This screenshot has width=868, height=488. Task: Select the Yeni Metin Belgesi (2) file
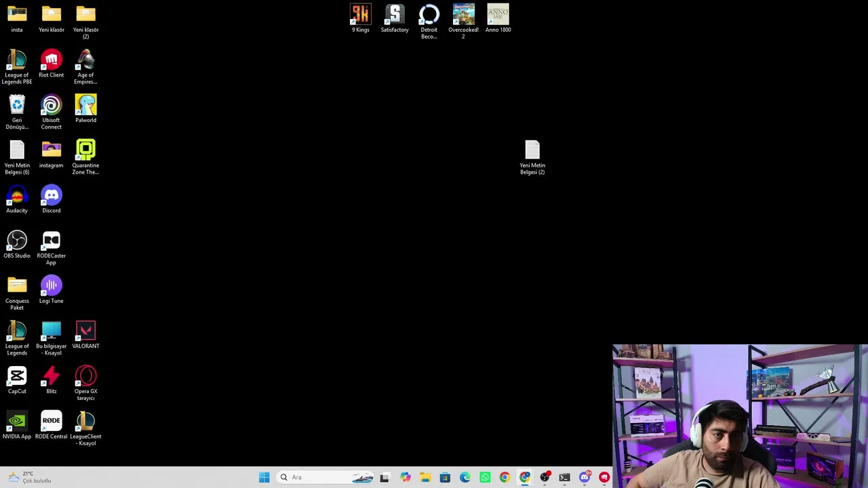(x=532, y=157)
